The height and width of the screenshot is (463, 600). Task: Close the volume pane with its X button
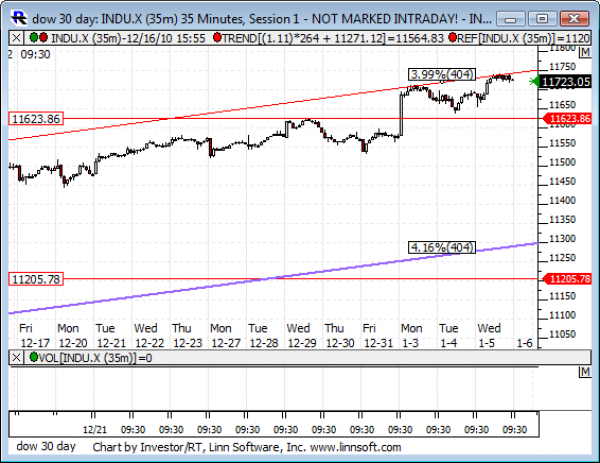tap(16, 358)
